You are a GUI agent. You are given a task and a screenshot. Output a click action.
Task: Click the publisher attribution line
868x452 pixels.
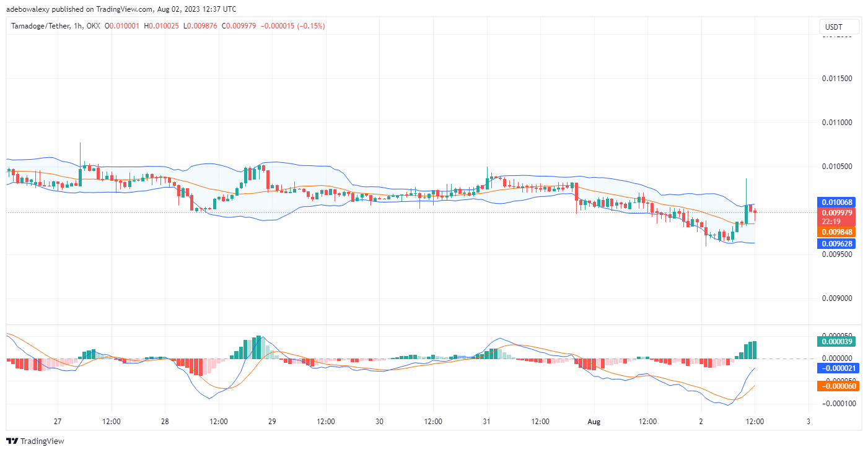121,9
